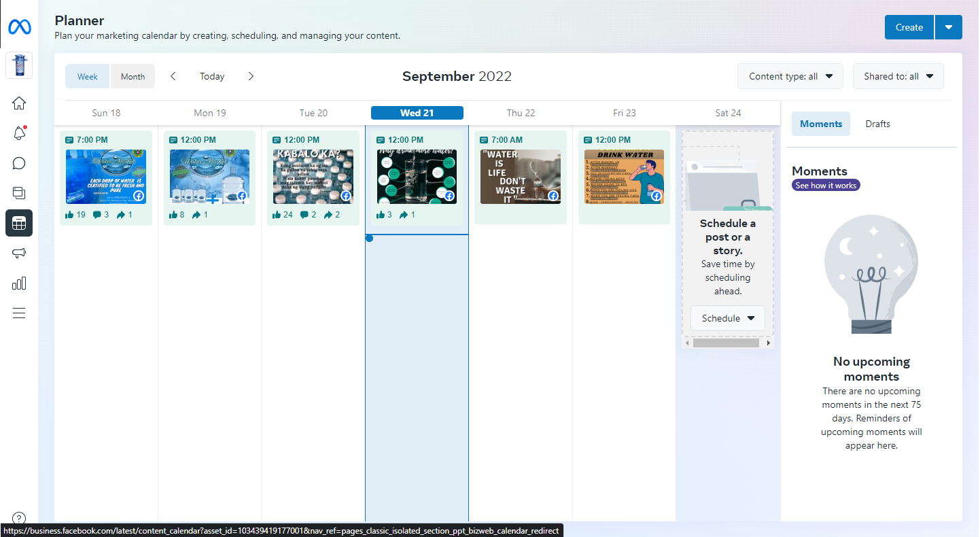
Task: Open Posts and stories sidebar icon
Action: [19, 193]
